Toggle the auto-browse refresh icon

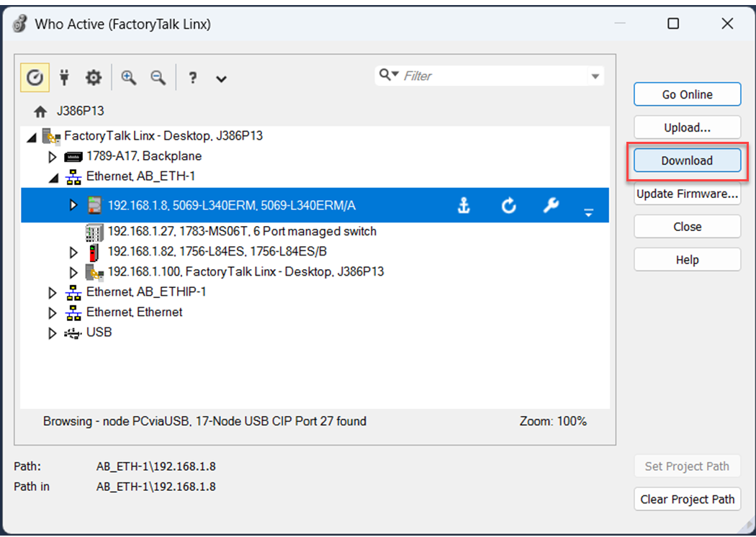34,77
